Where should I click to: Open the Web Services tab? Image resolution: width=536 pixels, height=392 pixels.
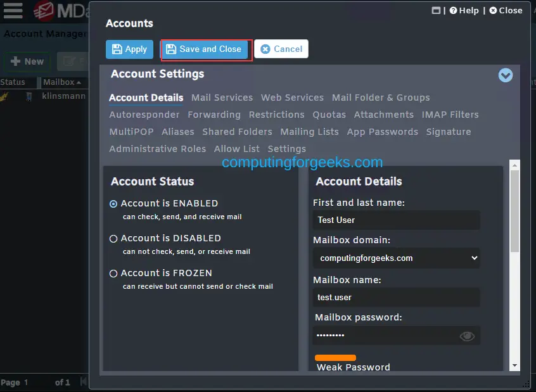(x=292, y=98)
